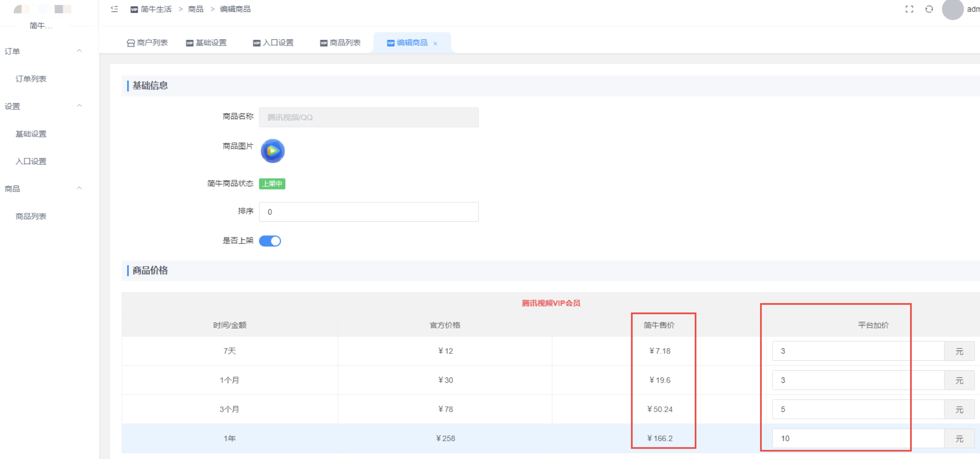Switch to the 基础设置 tab

click(x=206, y=43)
